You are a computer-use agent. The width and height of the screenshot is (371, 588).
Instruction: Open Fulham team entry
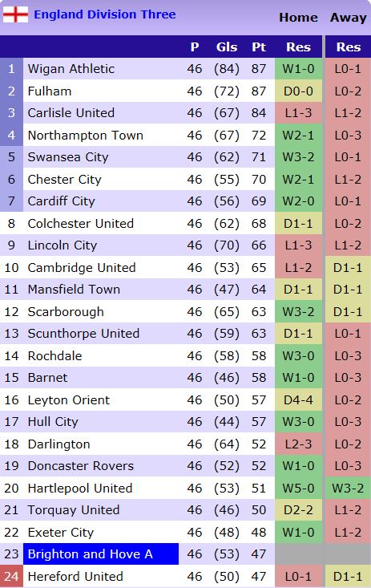(50, 91)
